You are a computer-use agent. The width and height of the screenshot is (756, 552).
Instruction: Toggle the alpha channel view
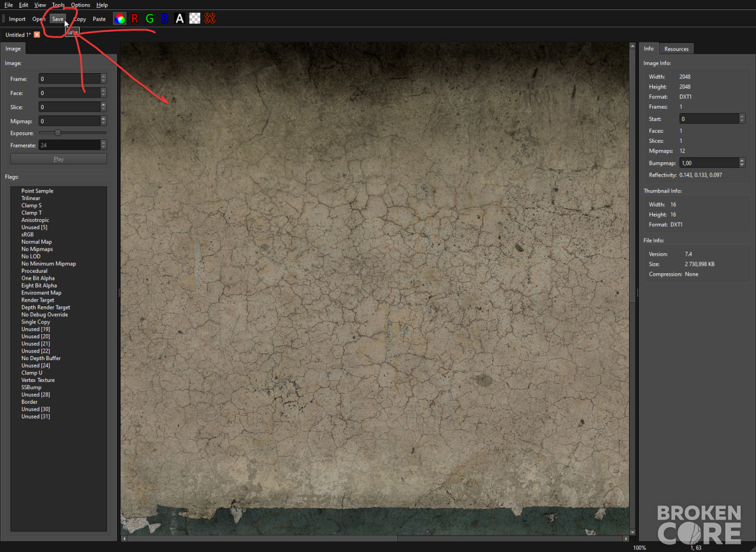tap(180, 19)
